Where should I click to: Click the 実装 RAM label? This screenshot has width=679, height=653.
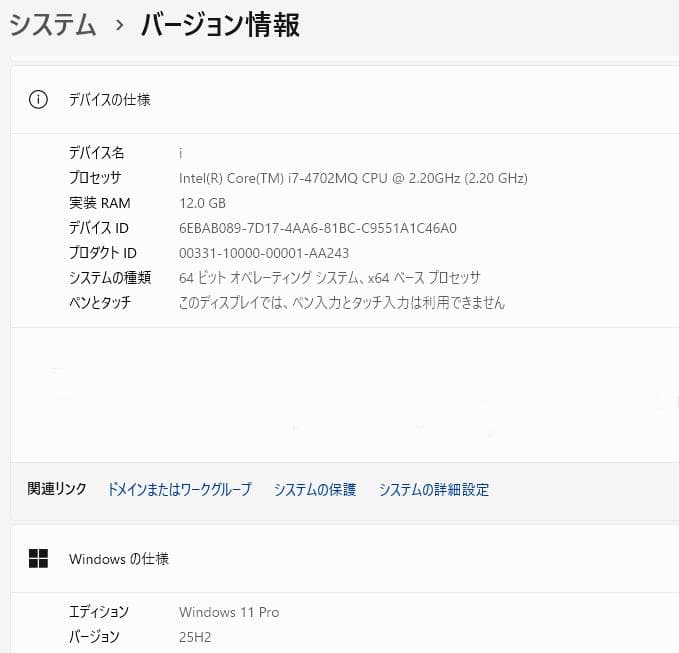(x=100, y=203)
